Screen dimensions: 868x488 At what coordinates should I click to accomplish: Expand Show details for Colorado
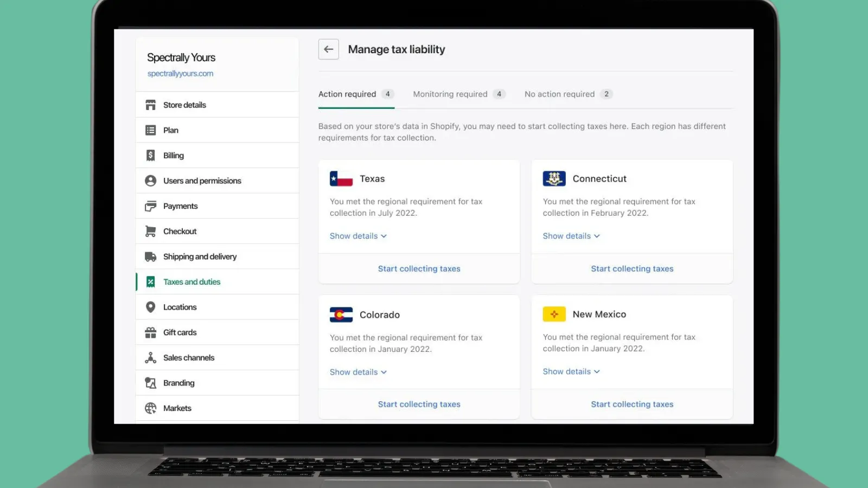(x=358, y=373)
